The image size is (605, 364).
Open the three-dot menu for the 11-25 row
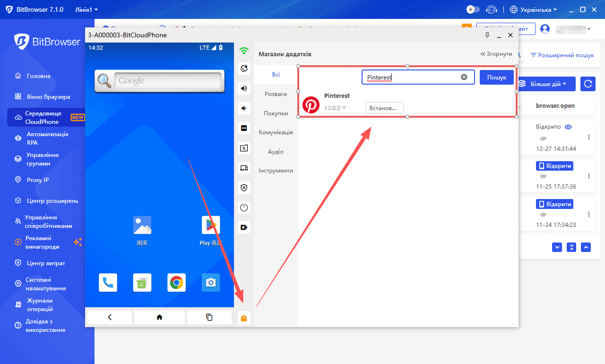click(589, 176)
